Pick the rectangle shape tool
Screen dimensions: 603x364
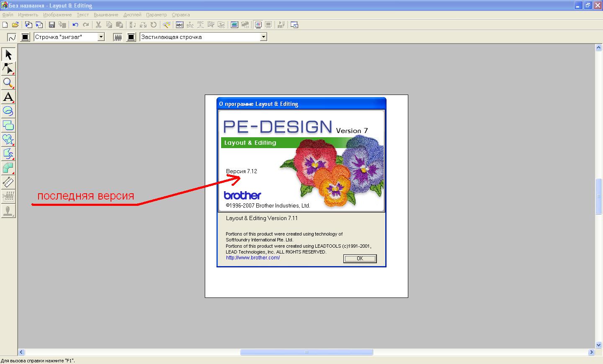coord(8,126)
